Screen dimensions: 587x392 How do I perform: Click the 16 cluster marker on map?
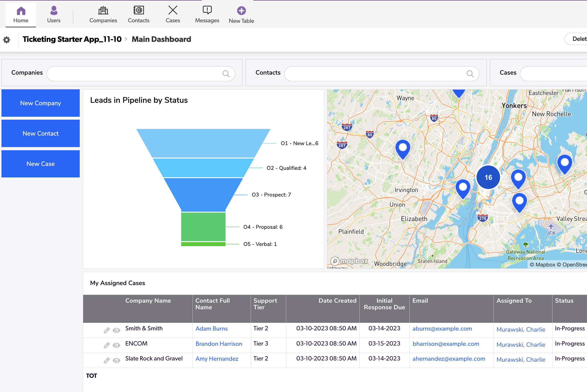[x=488, y=177]
